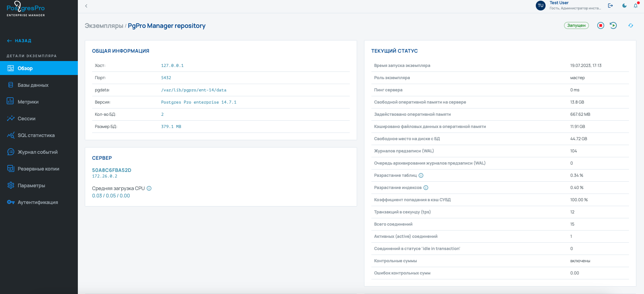Click table bloat value 0.34 %
Viewport: 644px width, 294px height.
[577, 175]
